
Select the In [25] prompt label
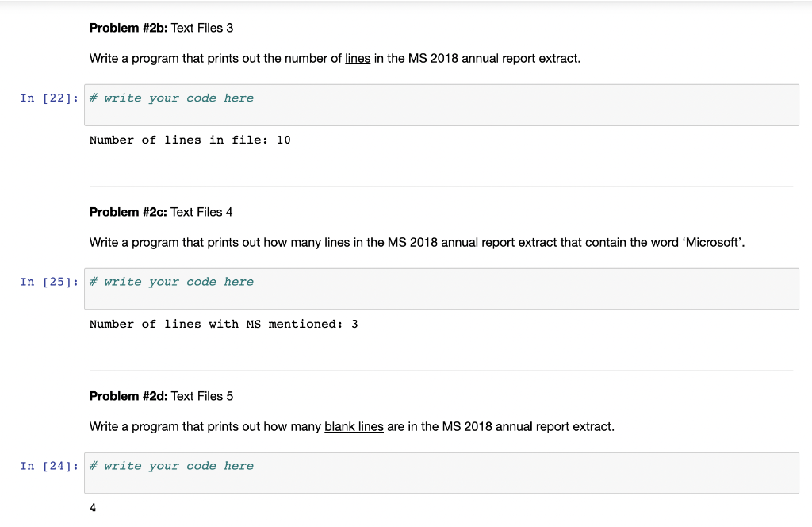click(x=48, y=281)
